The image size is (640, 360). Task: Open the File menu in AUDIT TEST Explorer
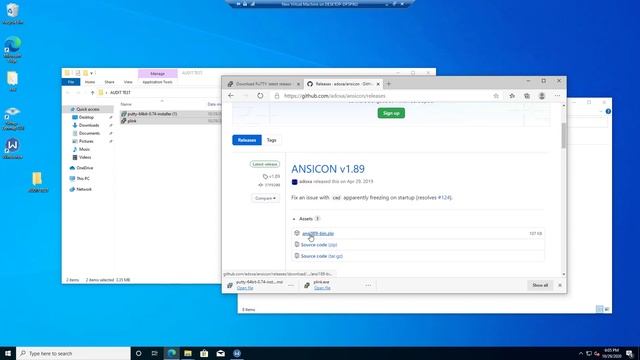(x=71, y=82)
